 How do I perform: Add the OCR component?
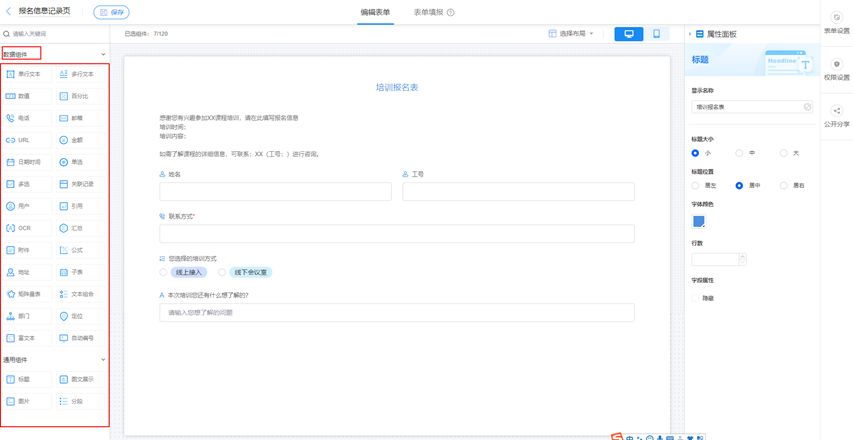point(27,228)
